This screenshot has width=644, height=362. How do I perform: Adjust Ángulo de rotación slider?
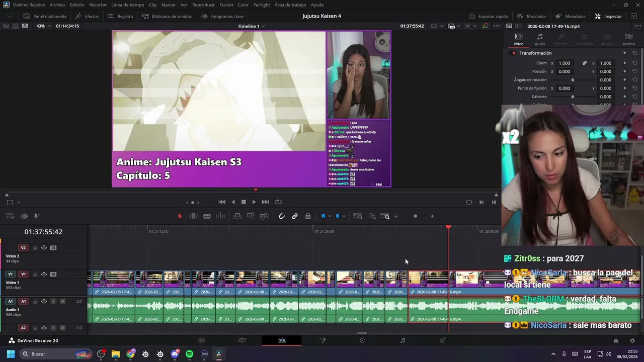click(572, 80)
